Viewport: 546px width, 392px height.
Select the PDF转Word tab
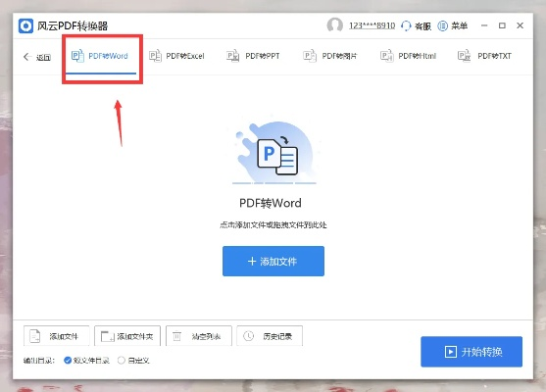[100, 56]
